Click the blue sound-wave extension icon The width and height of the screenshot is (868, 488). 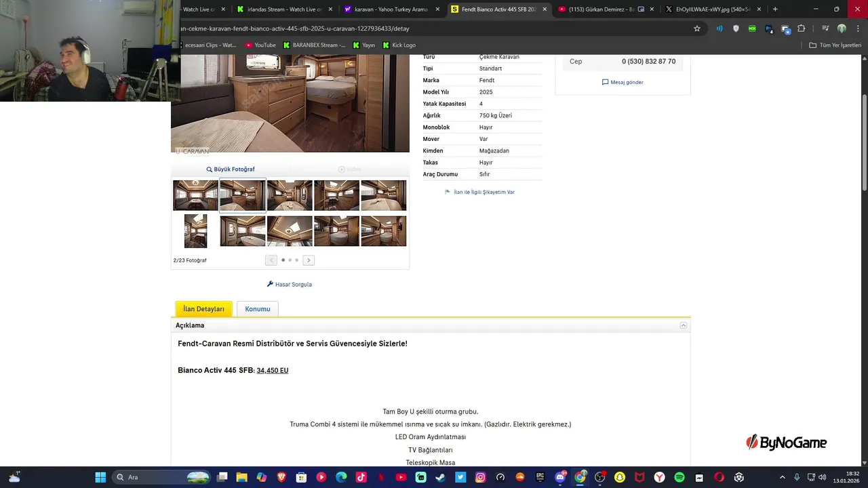(719, 28)
